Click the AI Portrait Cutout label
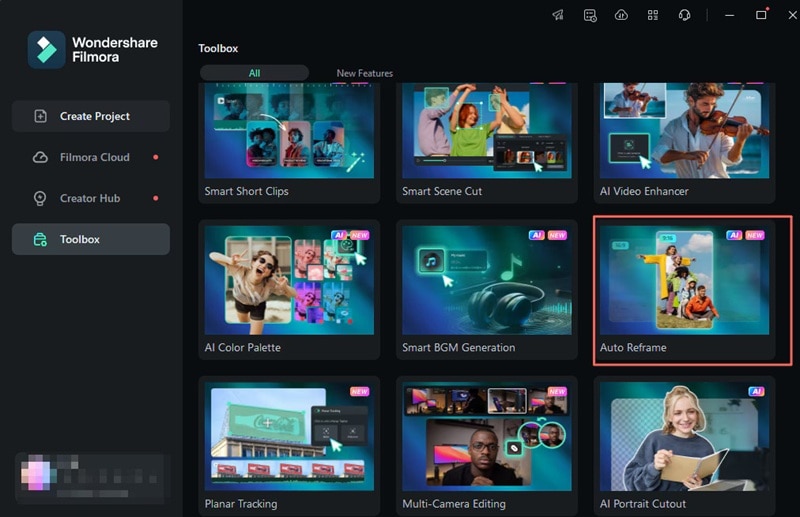 642,504
